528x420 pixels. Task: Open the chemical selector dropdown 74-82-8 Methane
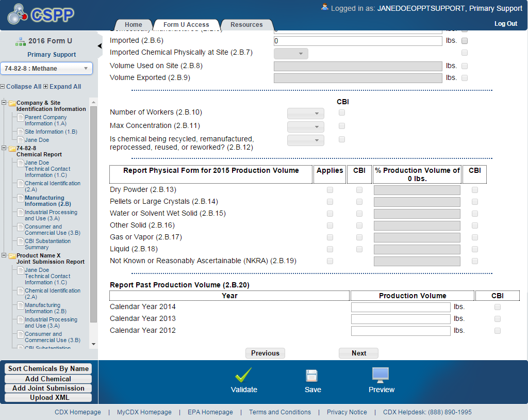46,69
